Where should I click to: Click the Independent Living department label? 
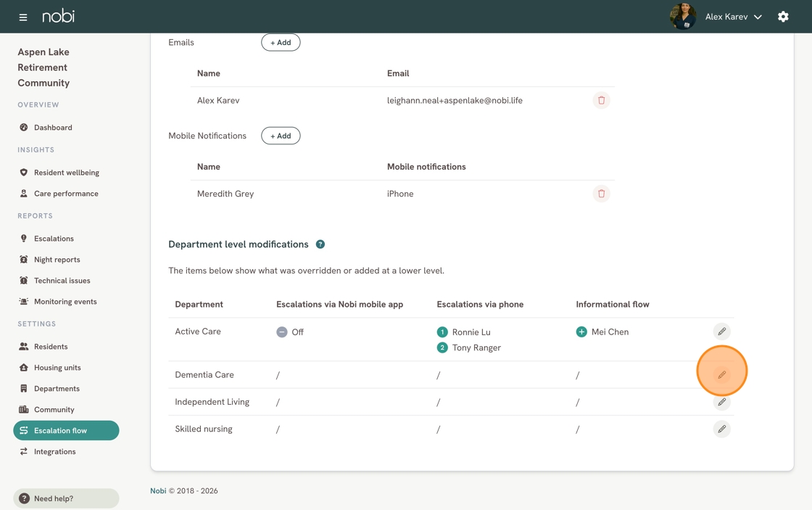click(x=212, y=402)
